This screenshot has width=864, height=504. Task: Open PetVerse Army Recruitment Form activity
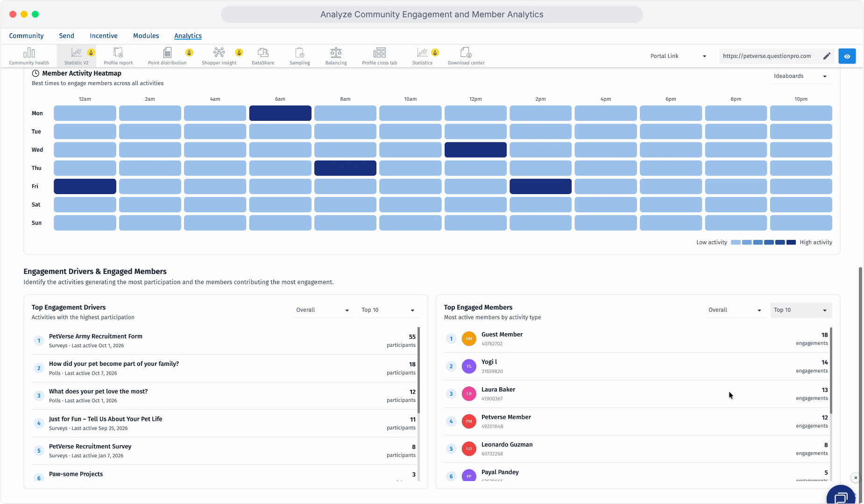(x=224, y=341)
